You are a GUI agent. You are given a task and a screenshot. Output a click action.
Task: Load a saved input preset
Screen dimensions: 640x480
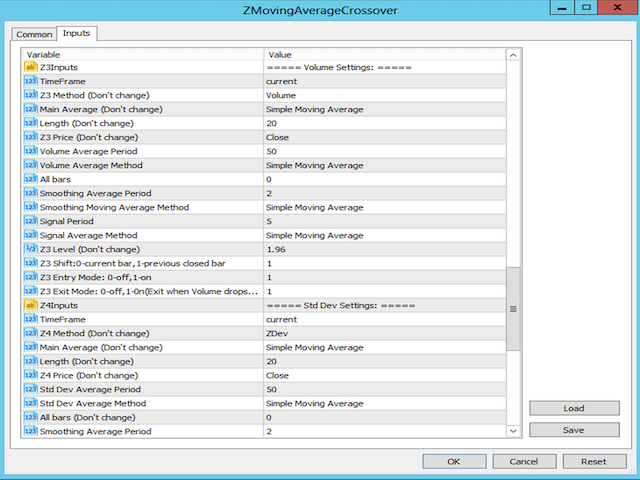click(x=574, y=408)
